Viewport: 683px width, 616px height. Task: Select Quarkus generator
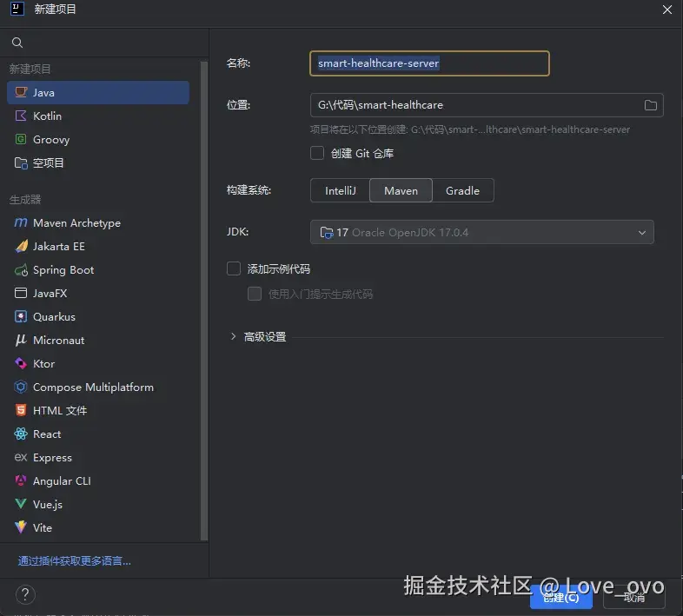98,317
